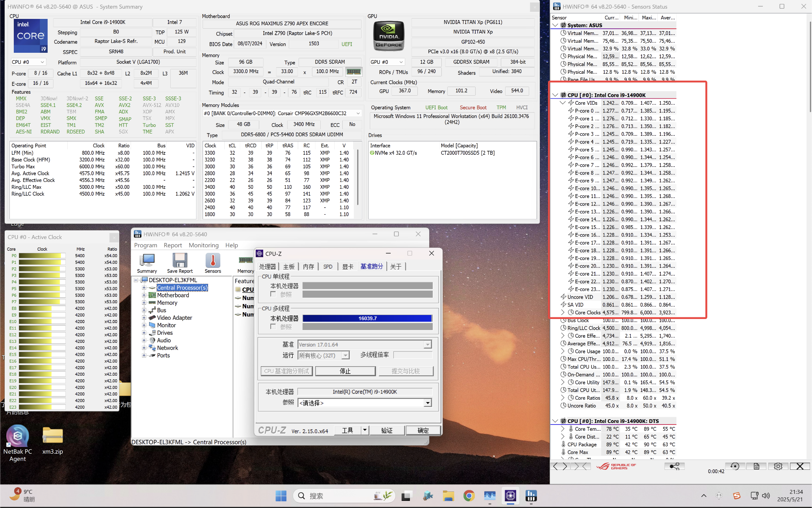Open sensor settings with the gear icon
Viewport: 812px width, 508px height.
pyautogui.click(x=778, y=466)
